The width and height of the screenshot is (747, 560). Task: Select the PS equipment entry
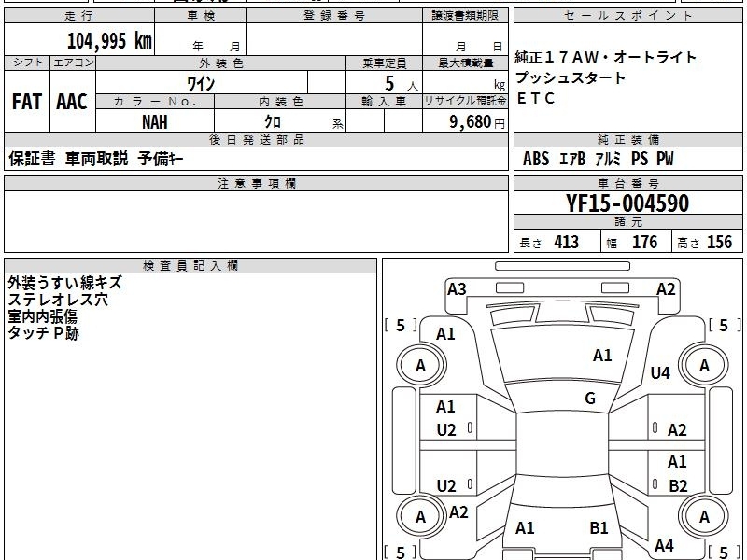coord(640,159)
